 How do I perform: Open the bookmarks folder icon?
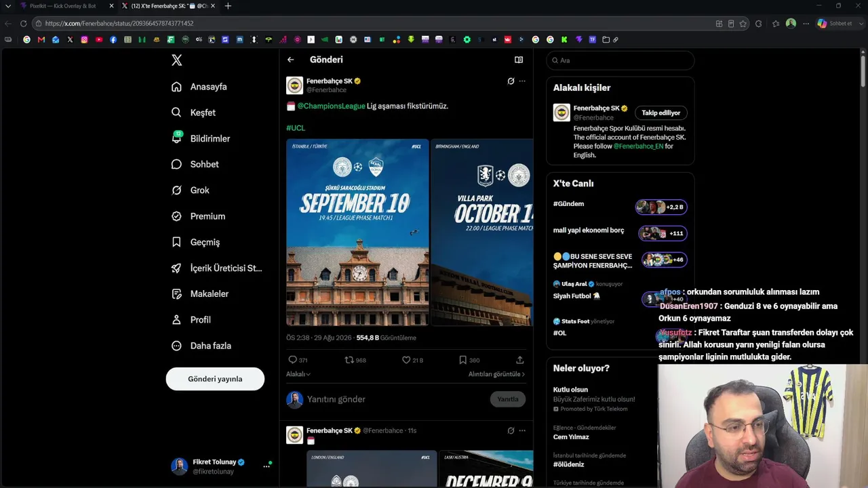(x=606, y=40)
